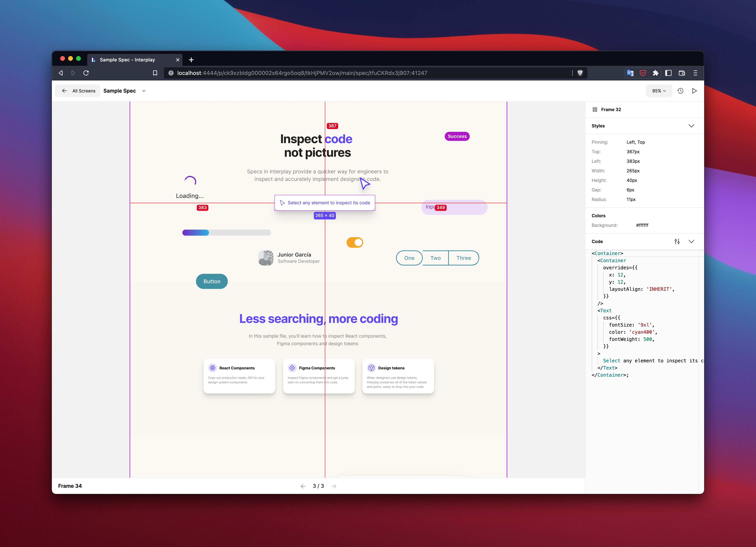Go to the previous screen arrow
This screenshot has width=756, height=547.
(303, 486)
